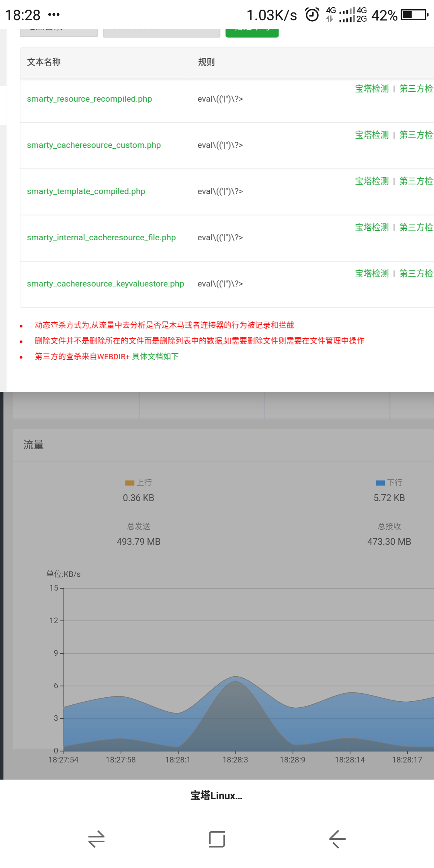
Task: Click 宝塔检测 for smarty_resource_recompiled.php
Action: [372, 89]
